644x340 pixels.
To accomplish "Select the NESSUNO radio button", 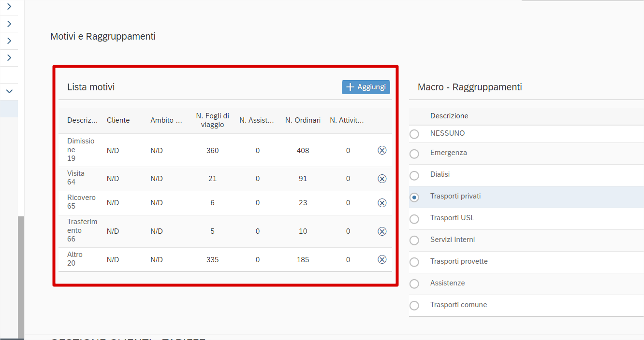I will pyautogui.click(x=414, y=134).
